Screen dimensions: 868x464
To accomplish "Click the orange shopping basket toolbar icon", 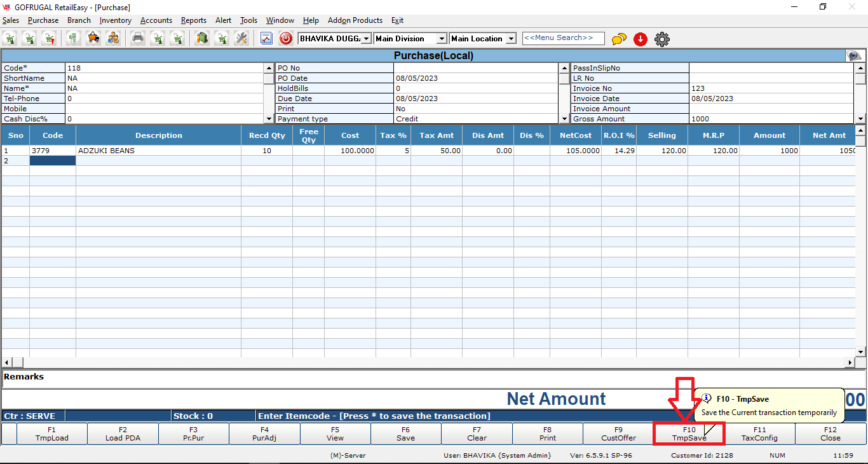I will tap(93, 38).
